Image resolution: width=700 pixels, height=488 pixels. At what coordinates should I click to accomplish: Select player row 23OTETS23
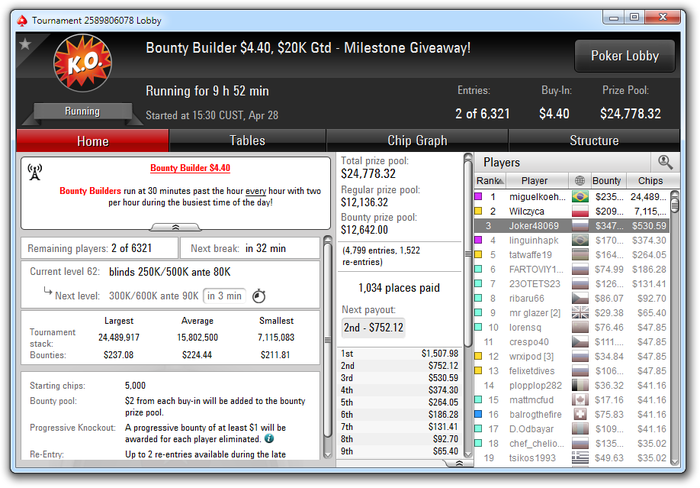(x=571, y=284)
